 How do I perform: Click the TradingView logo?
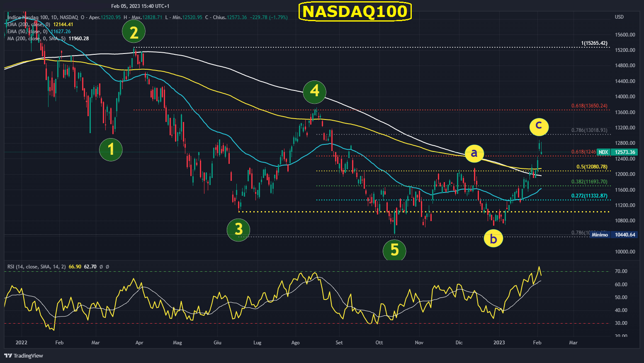(24, 356)
